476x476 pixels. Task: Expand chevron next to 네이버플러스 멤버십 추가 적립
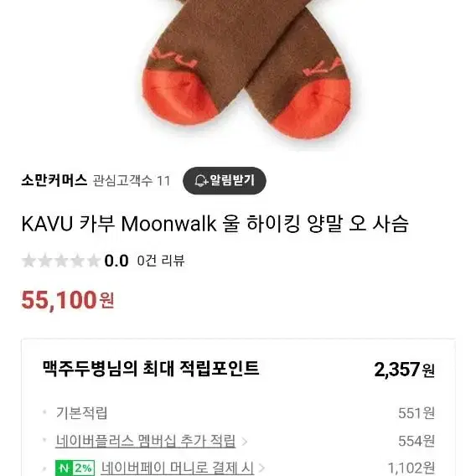[x=245, y=442]
